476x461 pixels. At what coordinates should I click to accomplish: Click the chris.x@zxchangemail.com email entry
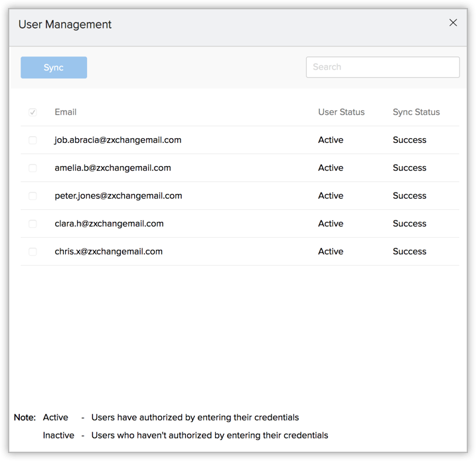(x=108, y=252)
